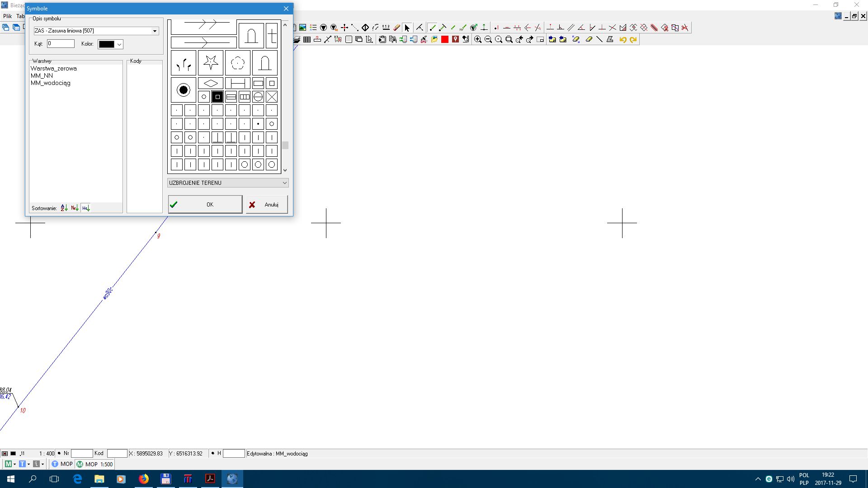The height and width of the screenshot is (488, 868).
Task: Click the perpendicular line construction icon
Action: point(561,28)
